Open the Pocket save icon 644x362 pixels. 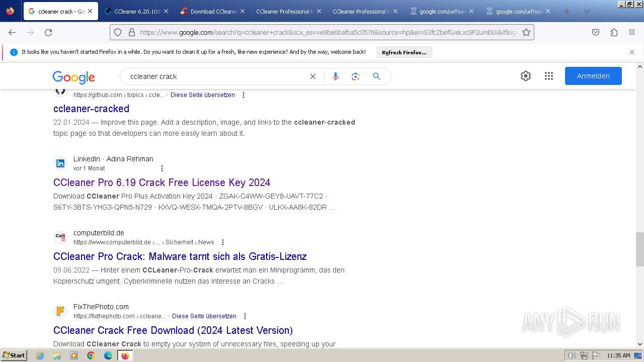[596, 32]
